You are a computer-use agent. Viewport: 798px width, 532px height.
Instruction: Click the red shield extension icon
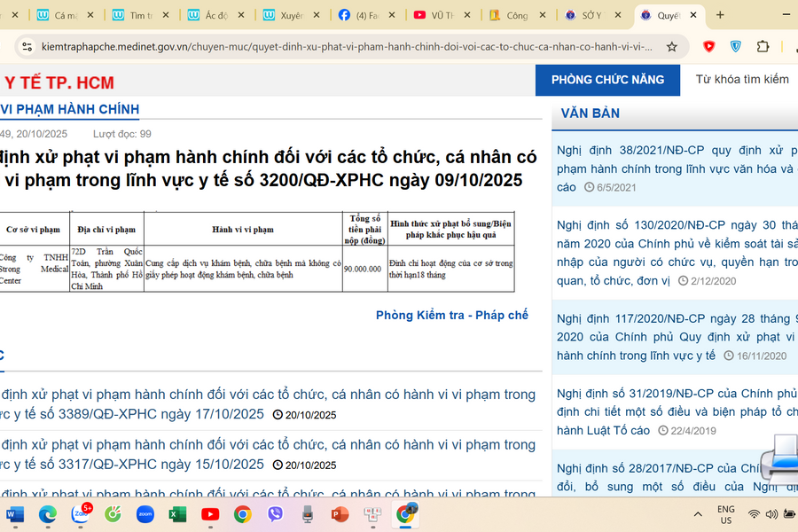click(x=708, y=46)
